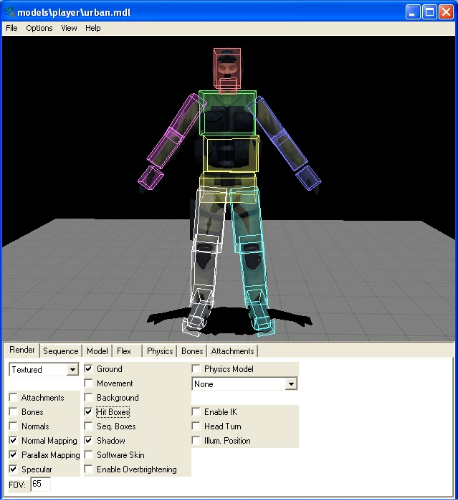The width and height of the screenshot is (458, 500).
Task: Switch to the Sequence tab
Action: (x=60, y=351)
